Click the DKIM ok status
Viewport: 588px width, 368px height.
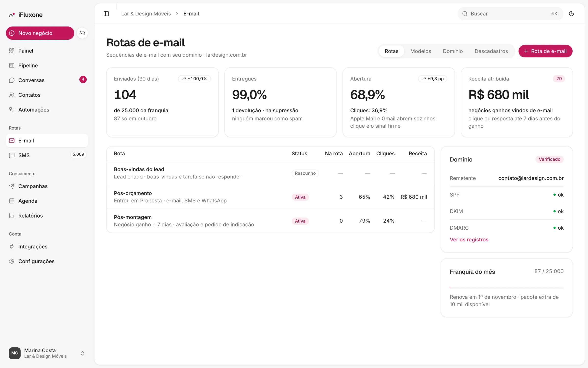coord(558,211)
